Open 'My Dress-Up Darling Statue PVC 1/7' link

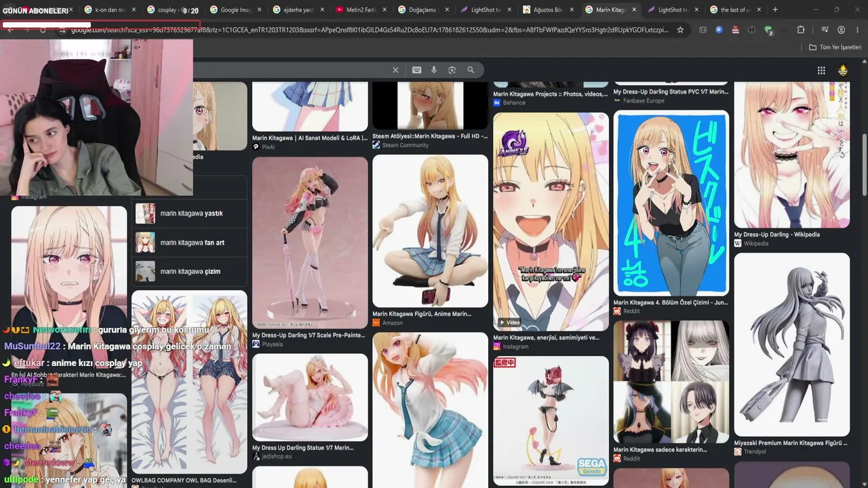671,91
